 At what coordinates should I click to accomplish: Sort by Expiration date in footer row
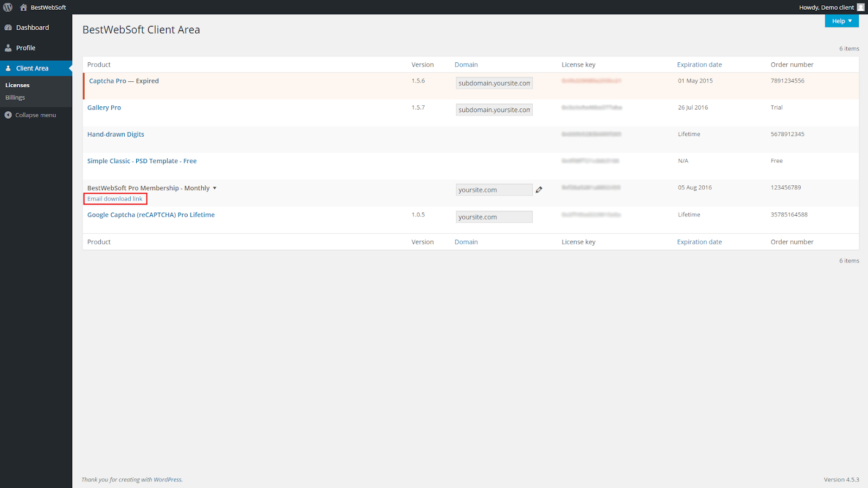tap(699, 242)
